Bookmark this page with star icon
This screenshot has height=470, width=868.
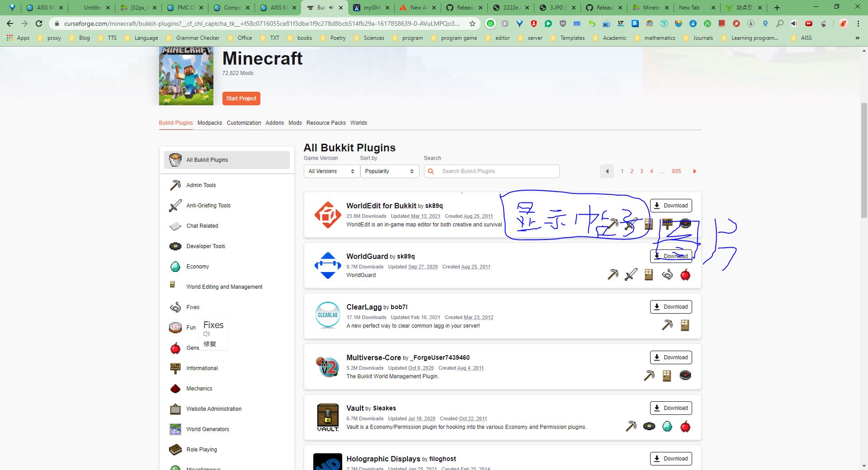click(x=472, y=23)
